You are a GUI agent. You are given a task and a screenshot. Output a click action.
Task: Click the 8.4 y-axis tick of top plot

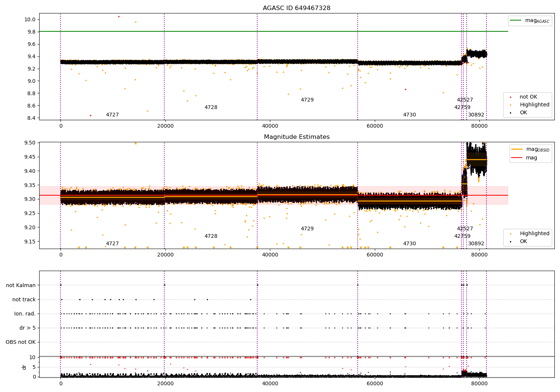click(x=31, y=118)
